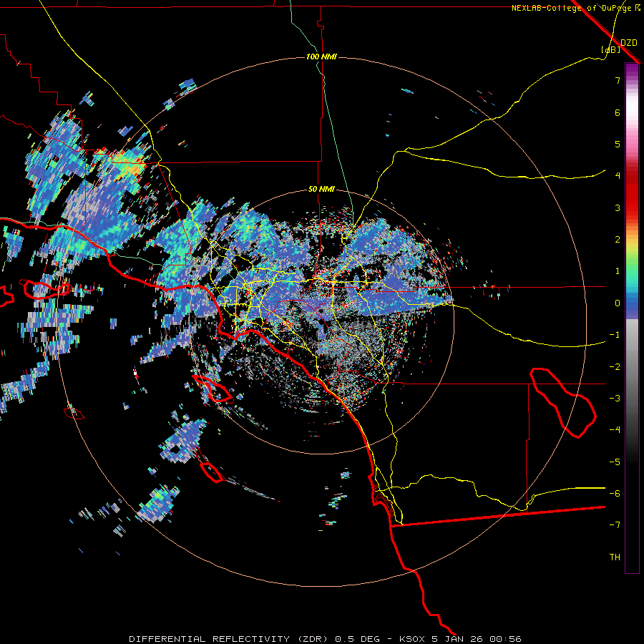Screen dimensions: 644x644
Task: Click the "2" value on the scale
Action: pyautogui.click(x=618, y=240)
